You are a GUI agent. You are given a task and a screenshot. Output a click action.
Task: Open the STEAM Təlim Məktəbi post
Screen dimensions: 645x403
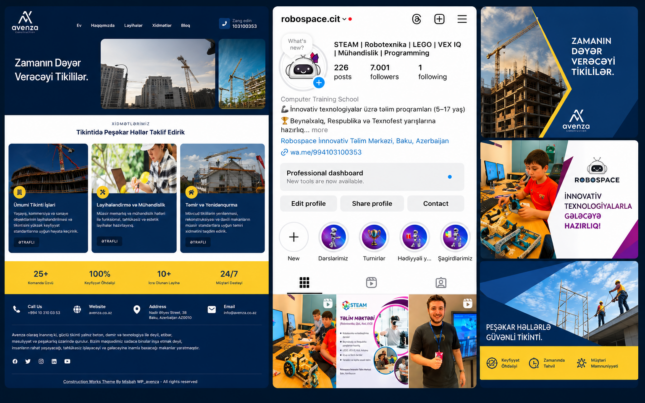(x=373, y=341)
